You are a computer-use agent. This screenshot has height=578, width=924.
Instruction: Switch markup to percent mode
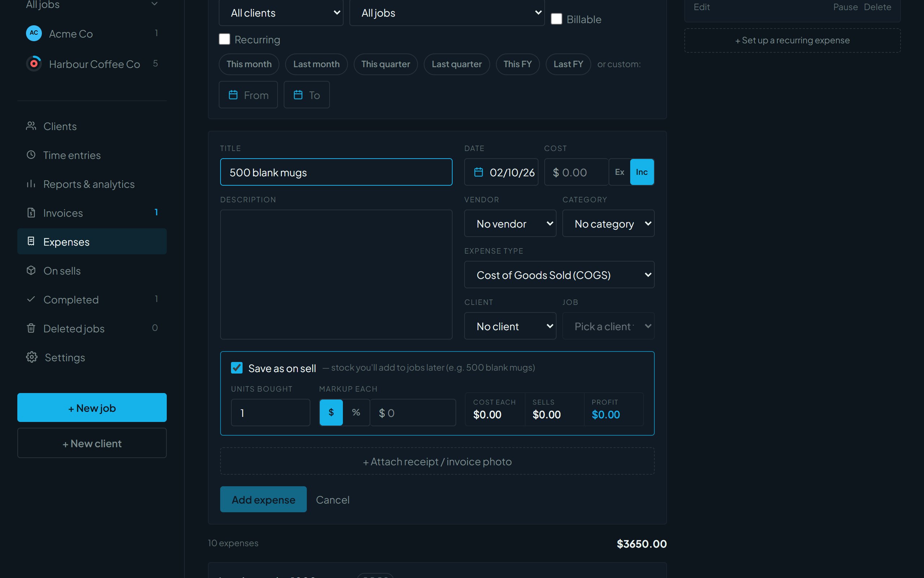[x=356, y=413]
